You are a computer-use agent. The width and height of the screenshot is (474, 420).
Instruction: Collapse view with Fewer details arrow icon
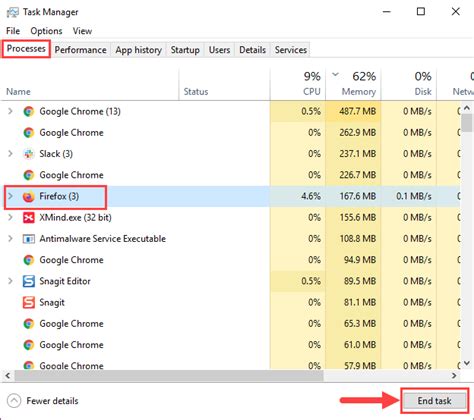pos(14,401)
